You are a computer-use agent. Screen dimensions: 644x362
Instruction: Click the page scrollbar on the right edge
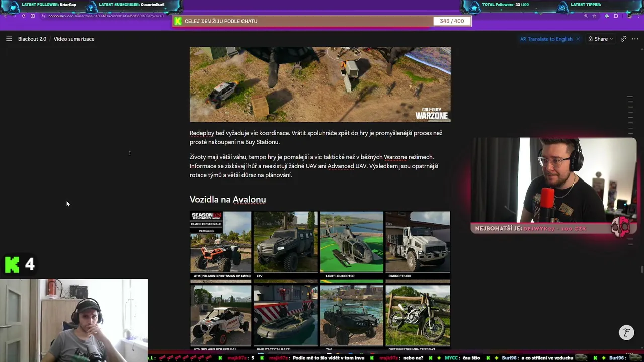(x=642, y=270)
